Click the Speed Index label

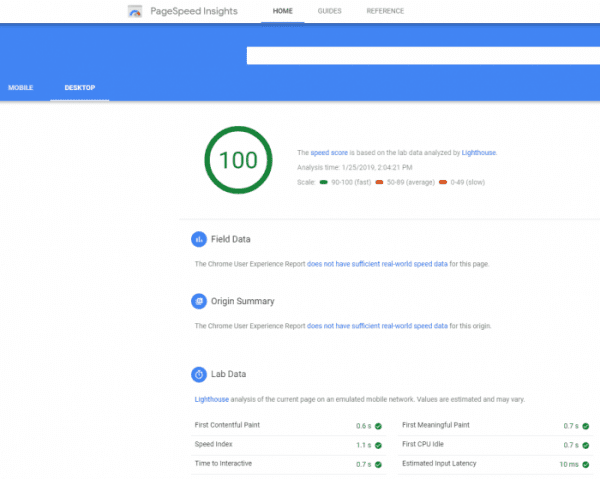tap(214, 444)
